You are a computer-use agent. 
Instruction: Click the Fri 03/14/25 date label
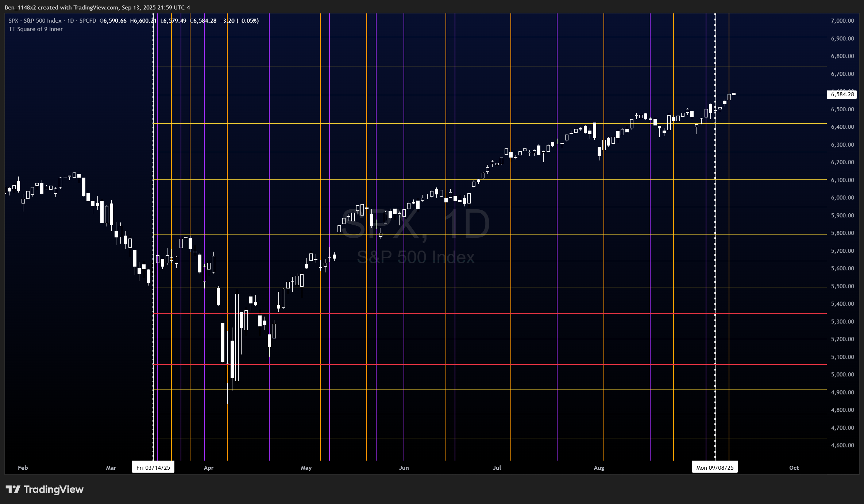(153, 468)
